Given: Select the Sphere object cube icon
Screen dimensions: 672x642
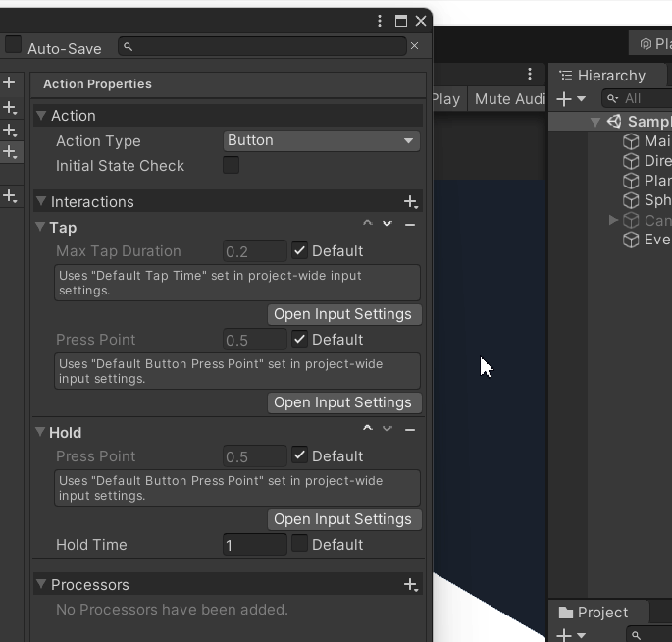Looking at the screenshot, I should tap(631, 200).
